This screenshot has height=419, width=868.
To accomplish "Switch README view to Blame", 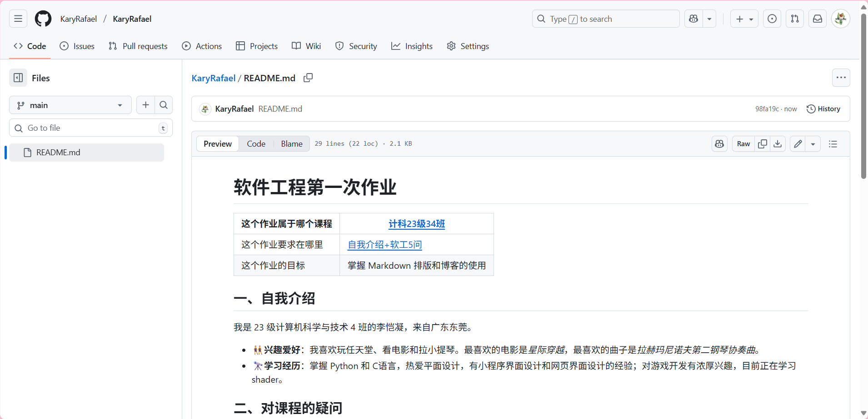I will tap(291, 143).
